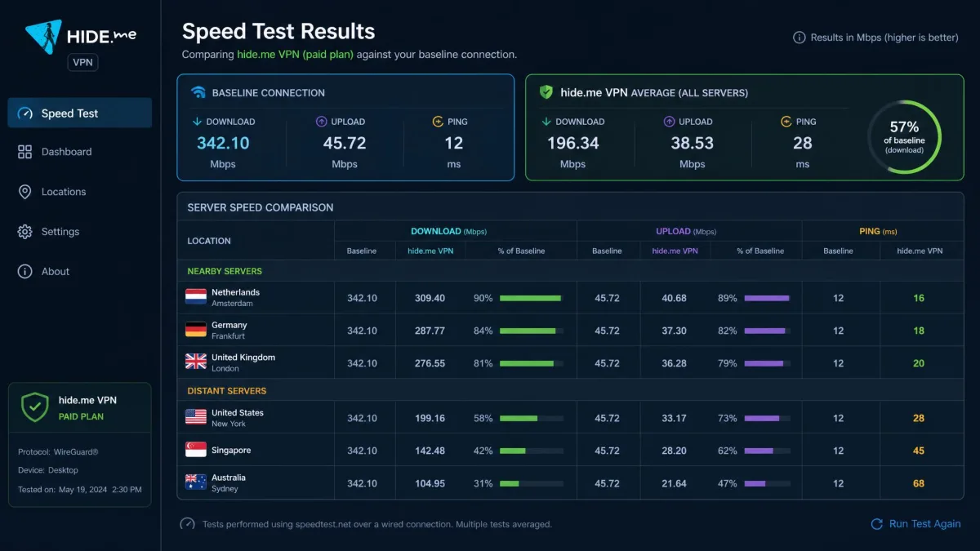Click the VPN average ping icon

(x=787, y=122)
